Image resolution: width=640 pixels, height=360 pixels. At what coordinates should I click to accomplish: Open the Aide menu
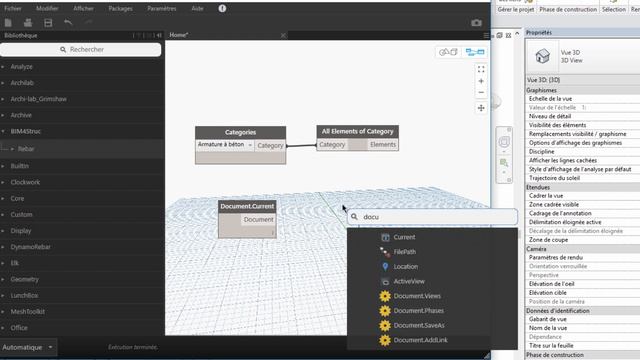tap(197, 8)
